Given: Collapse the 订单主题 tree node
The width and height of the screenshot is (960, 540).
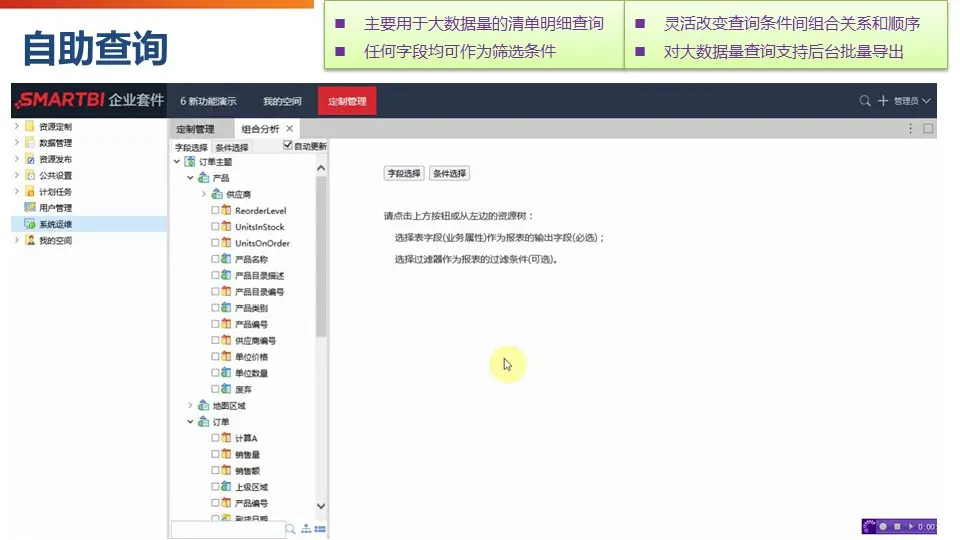Looking at the screenshot, I should 177,162.
